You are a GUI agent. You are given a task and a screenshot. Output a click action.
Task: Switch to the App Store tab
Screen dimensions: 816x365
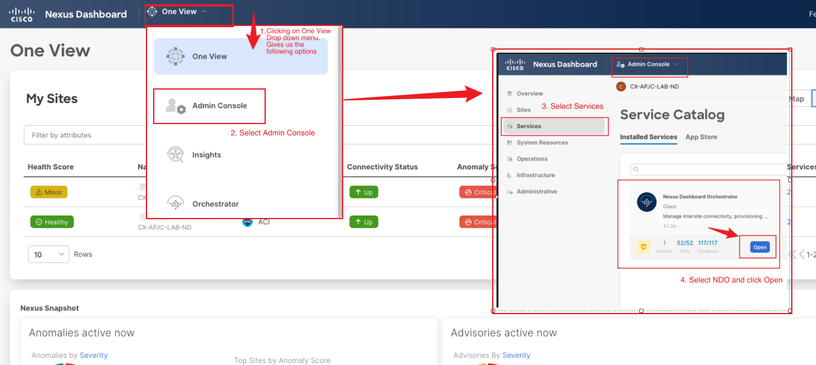pyautogui.click(x=701, y=137)
